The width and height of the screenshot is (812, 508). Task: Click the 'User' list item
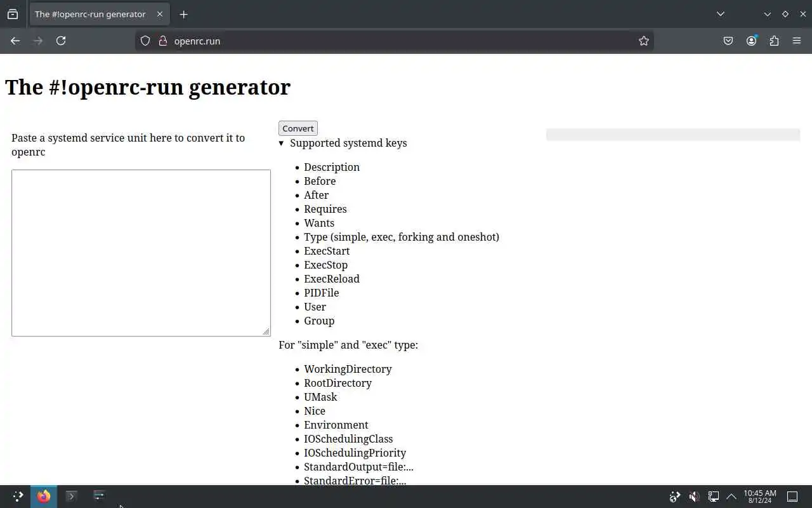tap(315, 307)
